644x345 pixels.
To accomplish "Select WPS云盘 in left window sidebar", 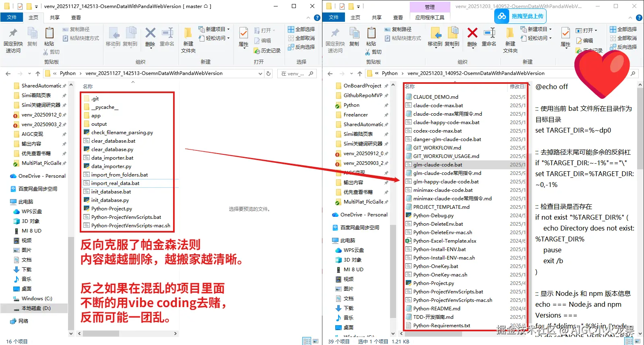I will click(x=28, y=212).
